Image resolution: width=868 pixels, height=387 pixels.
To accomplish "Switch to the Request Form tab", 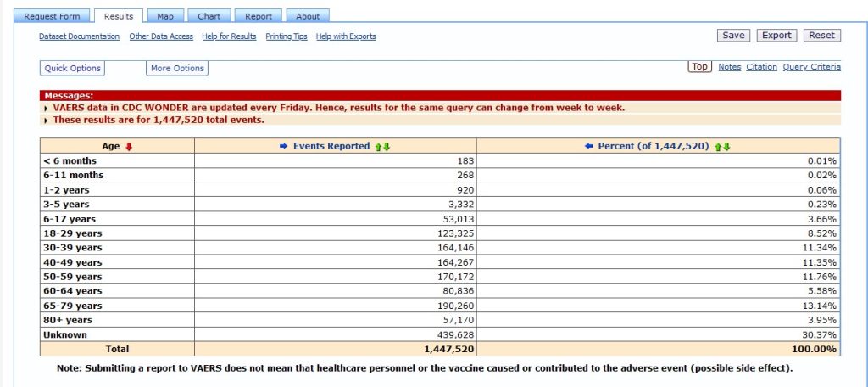I will (x=53, y=16).
